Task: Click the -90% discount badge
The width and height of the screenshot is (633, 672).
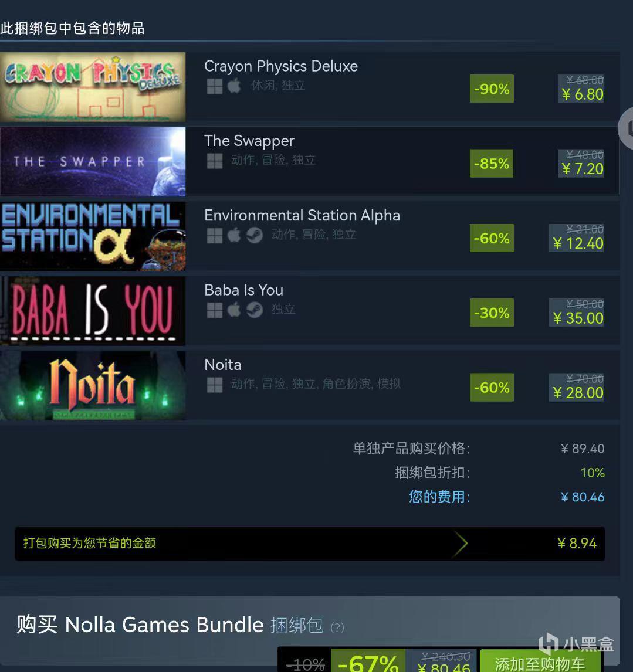Action: (x=492, y=89)
